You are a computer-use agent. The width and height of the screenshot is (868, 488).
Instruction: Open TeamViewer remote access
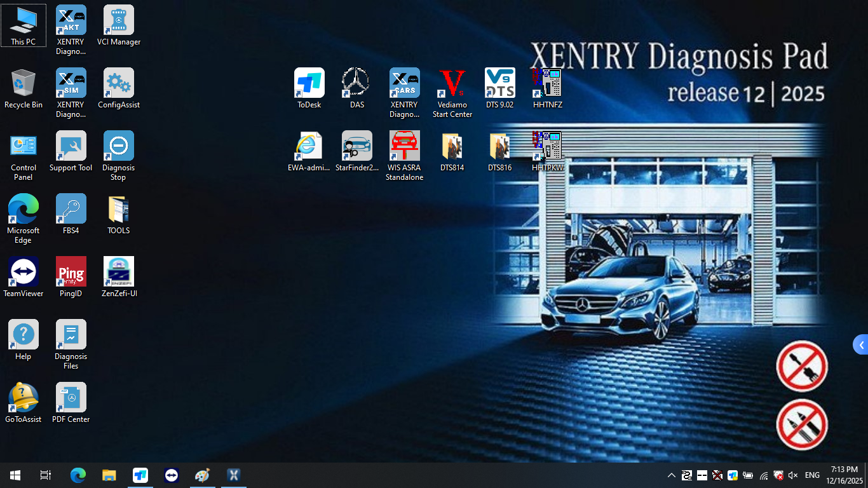(x=24, y=270)
